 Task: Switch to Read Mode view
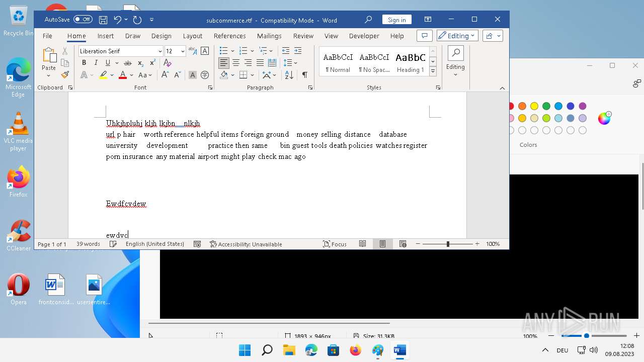362,244
